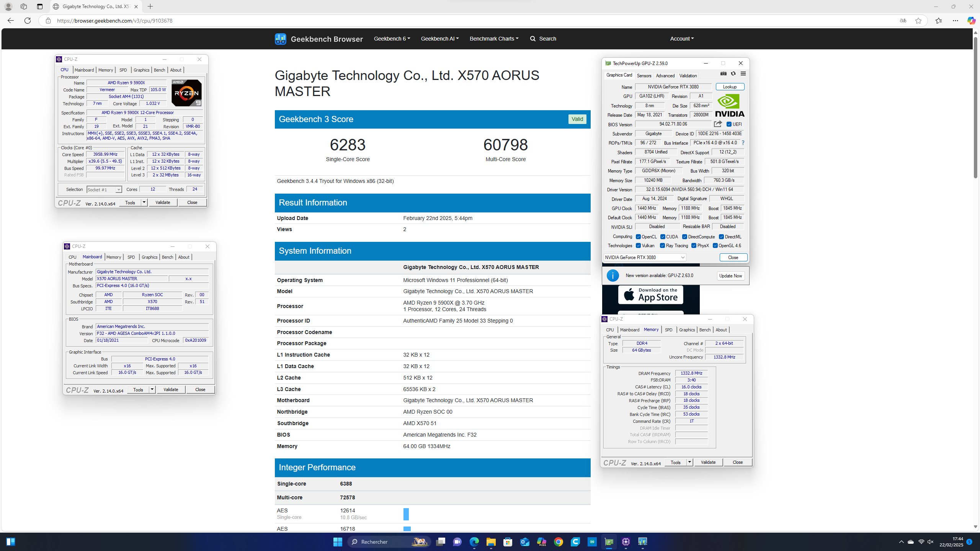Toggle the OpenCL checkbox in GPU-Z

coord(638,237)
